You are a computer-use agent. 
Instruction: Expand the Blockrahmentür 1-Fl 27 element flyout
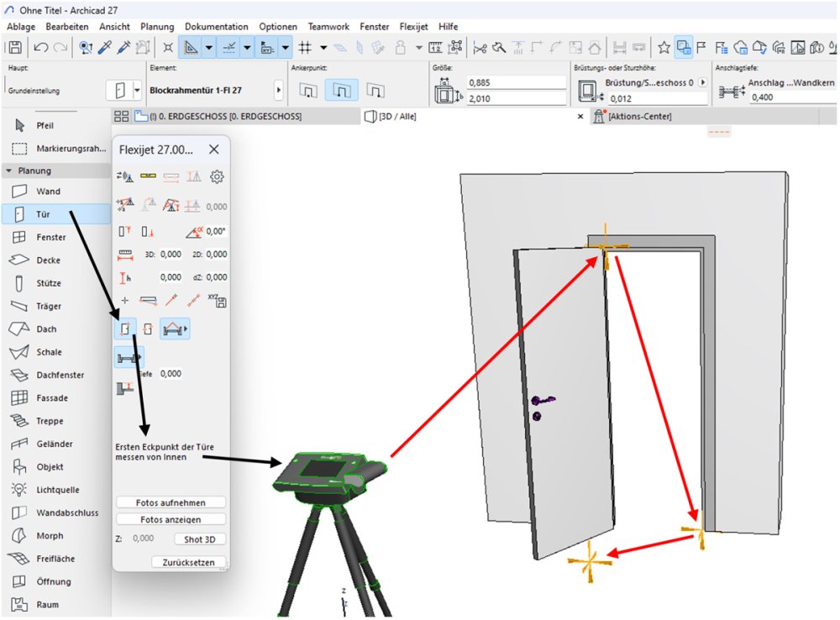click(x=278, y=90)
